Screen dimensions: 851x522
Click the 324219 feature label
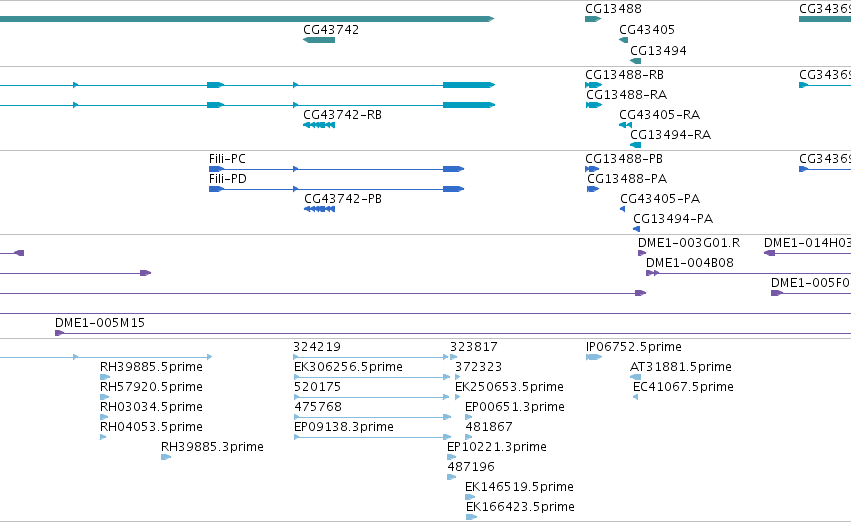click(317, 347)
